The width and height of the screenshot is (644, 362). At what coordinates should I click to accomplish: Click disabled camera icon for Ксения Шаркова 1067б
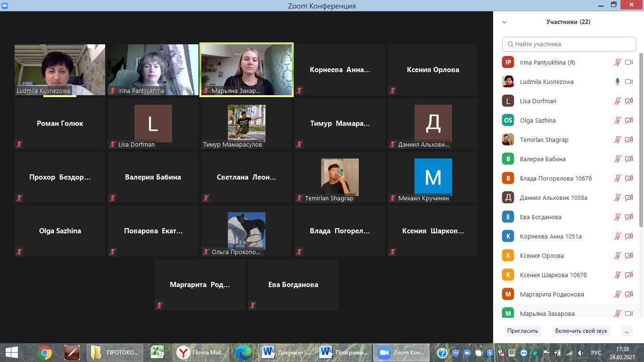click(x=629, y=275)
